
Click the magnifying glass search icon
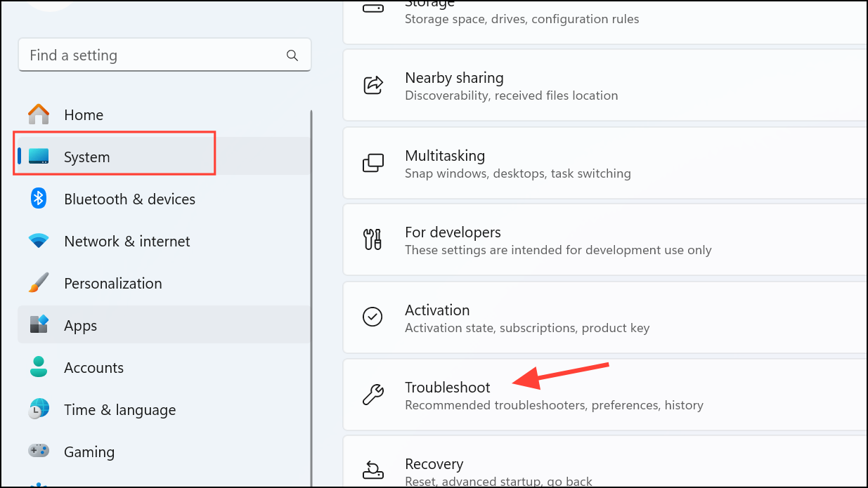pyautogui.click(x=292, y=54)
